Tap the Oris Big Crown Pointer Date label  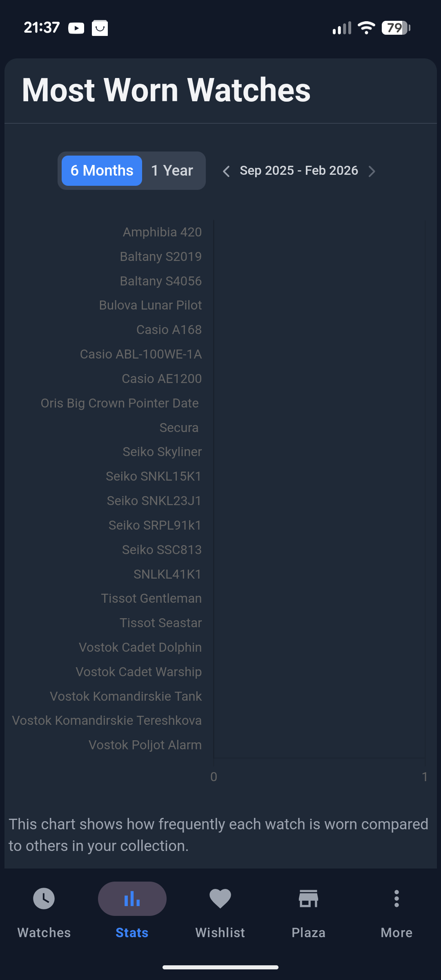[x=120, y=403]
